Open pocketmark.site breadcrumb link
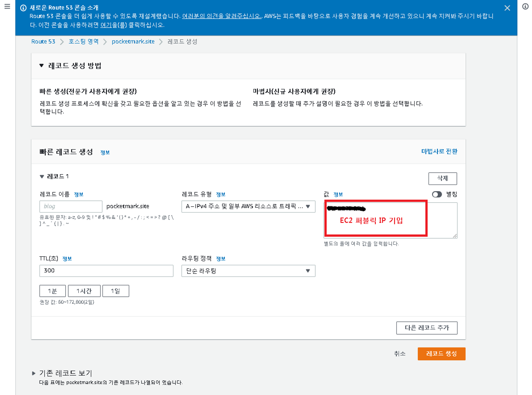Viewport: 532px width, 395px height. pos(133,41)
